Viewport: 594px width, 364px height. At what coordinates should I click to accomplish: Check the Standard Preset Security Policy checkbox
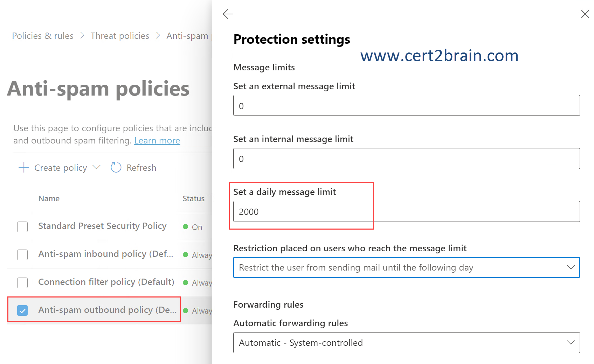coord(22,227)
